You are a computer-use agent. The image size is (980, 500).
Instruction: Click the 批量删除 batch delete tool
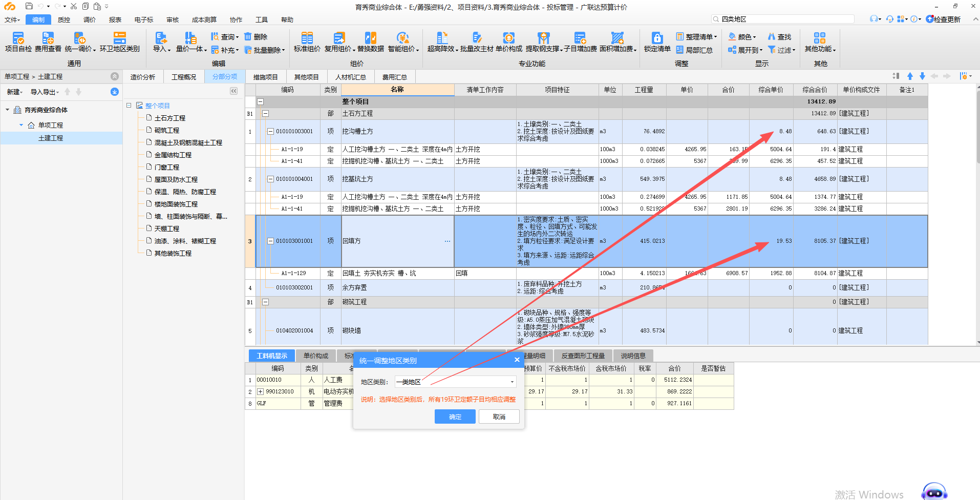pyautogui.click(x=264, y=50)
